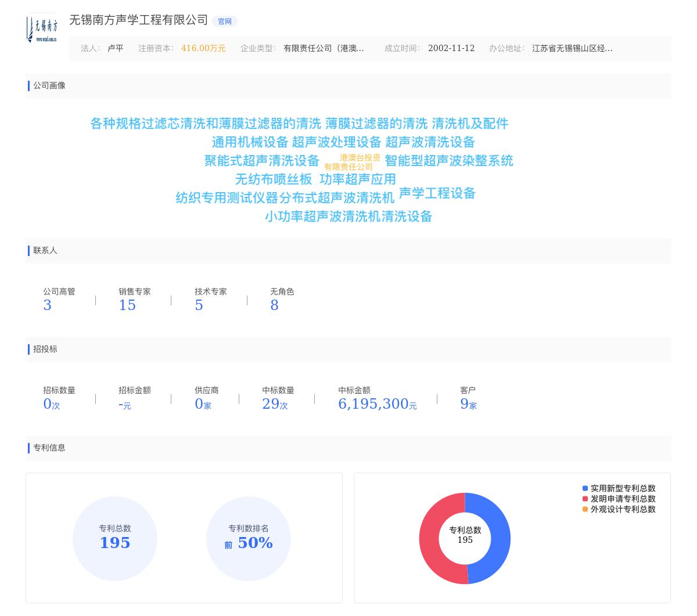Click orange tag 港澳台投资
This screenshot has height=616, width=697.
(360, 158)
